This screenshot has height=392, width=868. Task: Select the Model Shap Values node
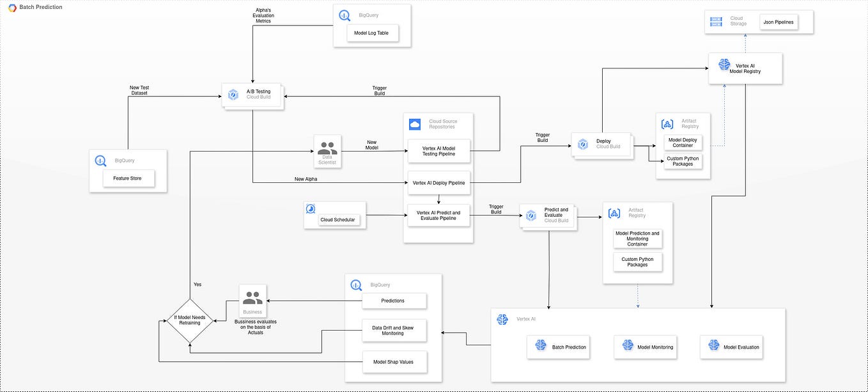pos(394,361)
